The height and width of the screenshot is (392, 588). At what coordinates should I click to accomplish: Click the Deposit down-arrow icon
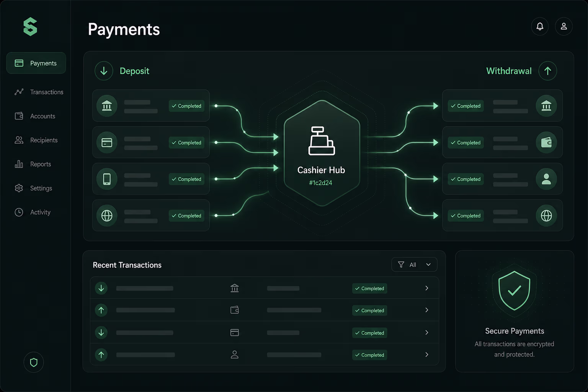[104, 71]
